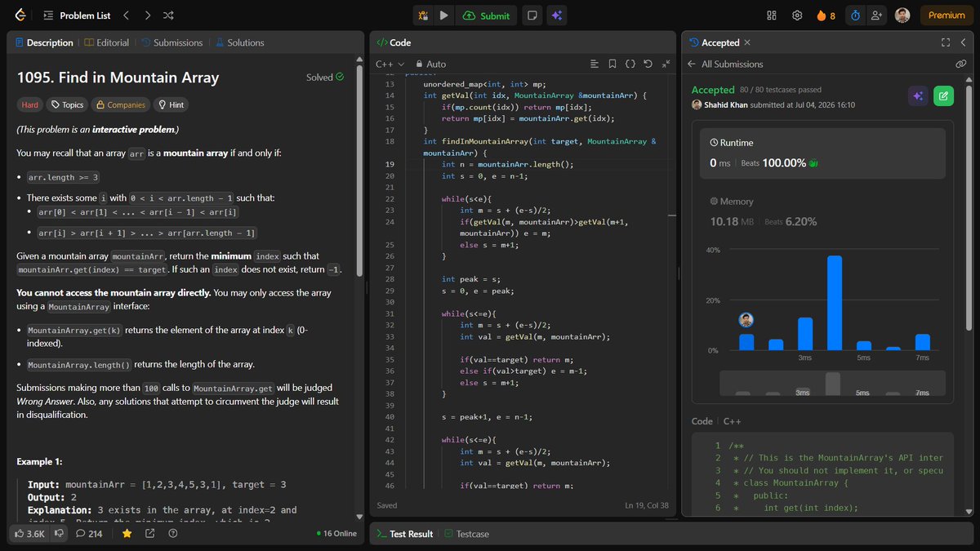980x551 pixels.
Task: Open the Test Result tab
Action: [x=404, y=534]
